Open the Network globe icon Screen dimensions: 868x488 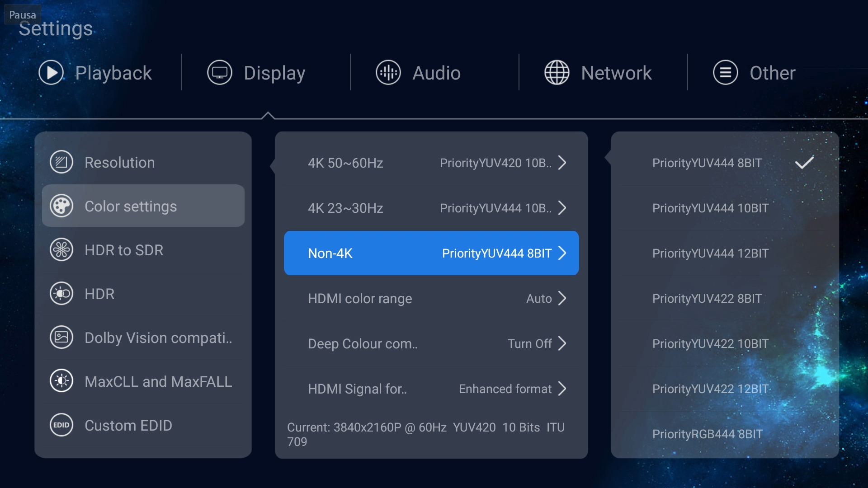(x=557, y=73)
